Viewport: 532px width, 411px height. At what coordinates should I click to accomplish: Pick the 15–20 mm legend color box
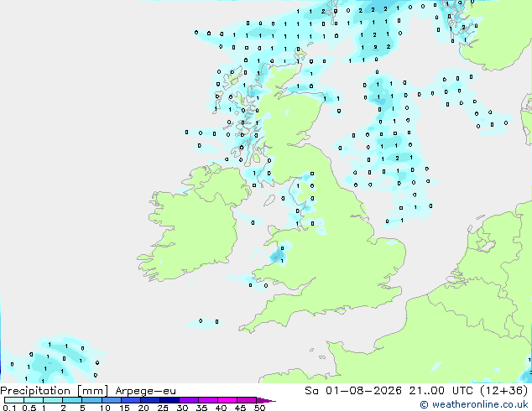(x=131, y=400)
